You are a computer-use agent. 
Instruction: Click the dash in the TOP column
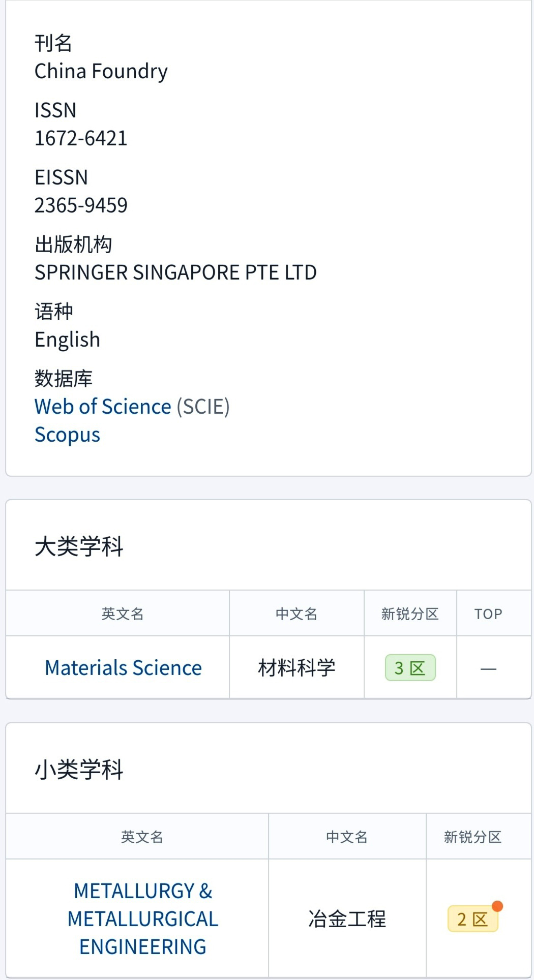pos(488,669)
